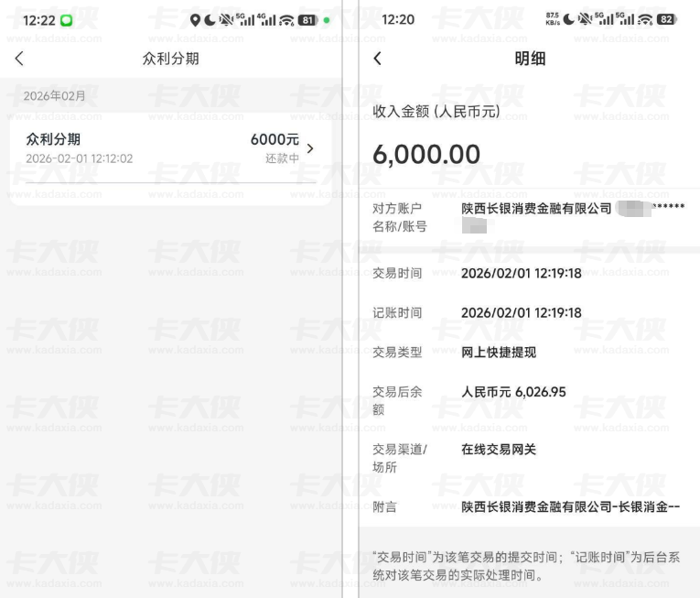Tap the 明细 page title
700x598 pixels.
click(530, 59)
